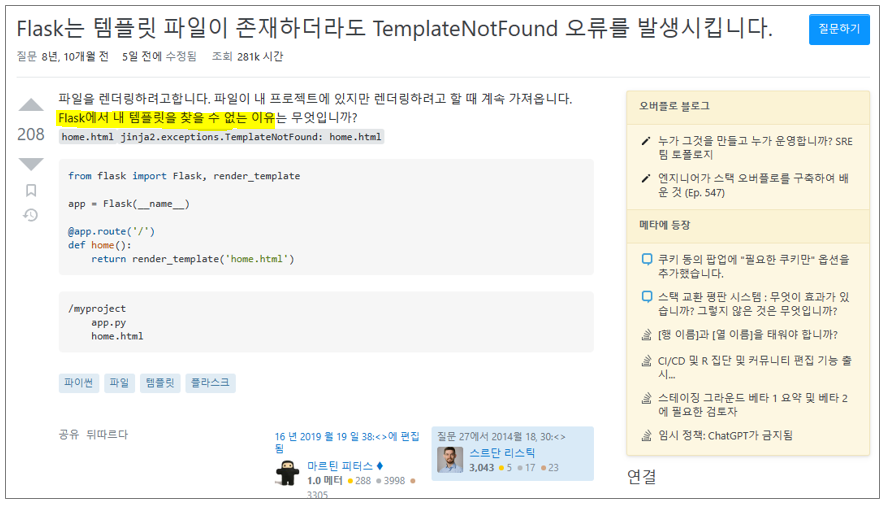This screenshot has width=883, height=505.
Task: Click Stack Overflow icon beside CI/CD post
Action: 646,360
